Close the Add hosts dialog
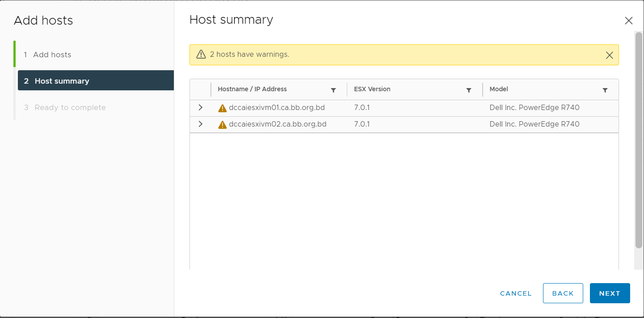The height and width of the screenshot is (318, 644). (628, 21)
